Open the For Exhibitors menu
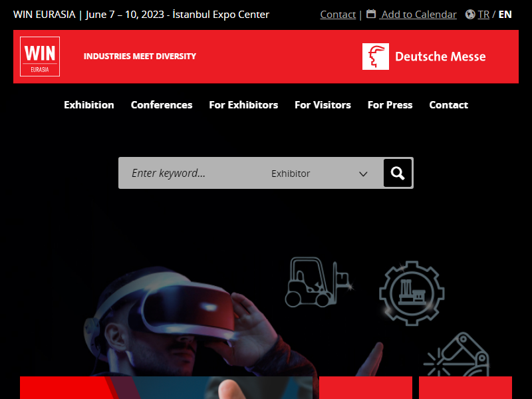The height and width of the screenshot is (399, 532). click(x=243, y=105)
